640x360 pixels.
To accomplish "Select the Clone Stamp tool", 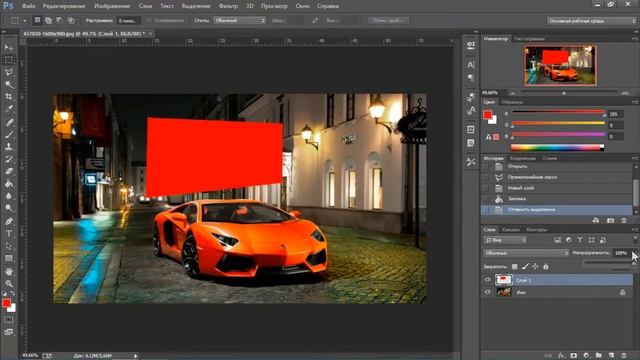I will (9, 147).
